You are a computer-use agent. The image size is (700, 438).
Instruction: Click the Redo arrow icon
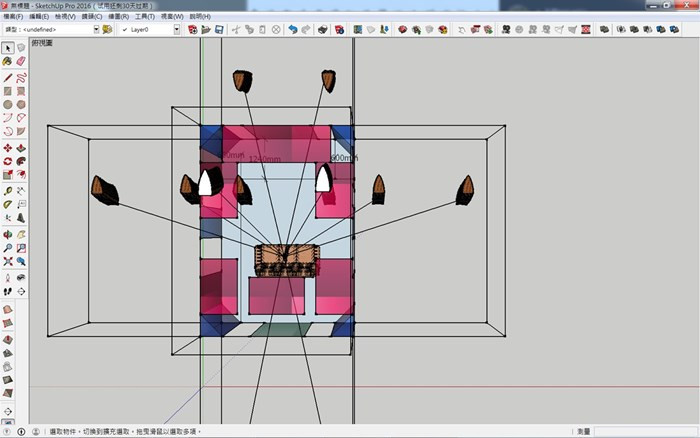click(305, 30)
